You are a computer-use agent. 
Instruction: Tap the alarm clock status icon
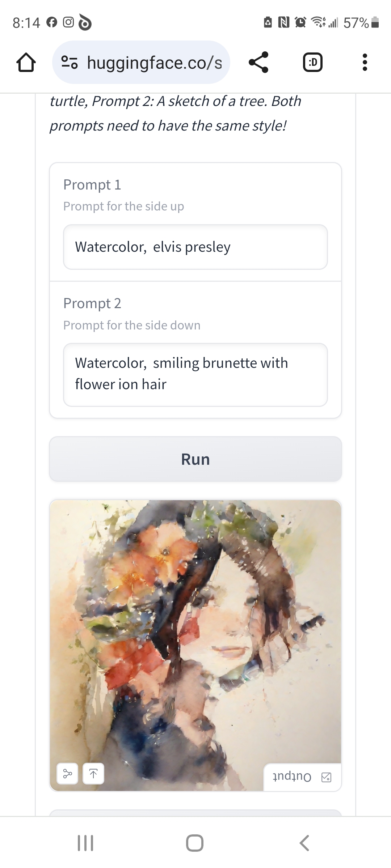click(x=300, y=22)
